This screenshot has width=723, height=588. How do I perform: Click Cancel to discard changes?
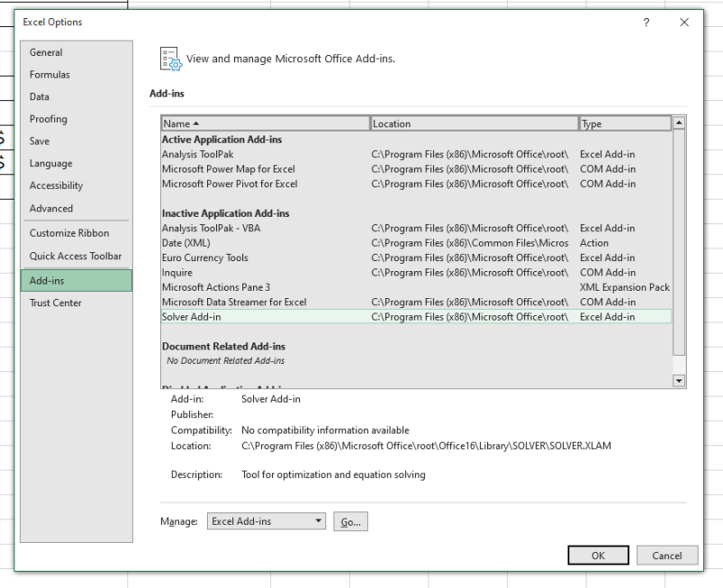(x=667, y=555)
